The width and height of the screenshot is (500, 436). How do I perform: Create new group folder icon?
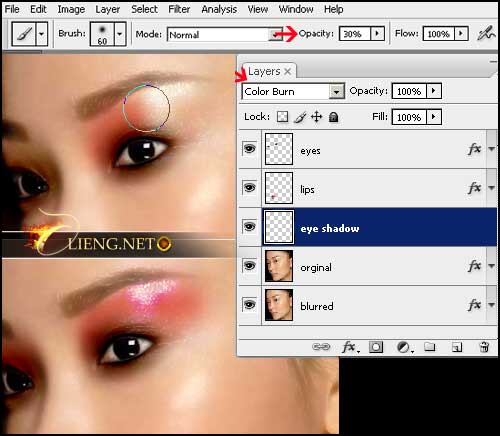pos(430,347)
